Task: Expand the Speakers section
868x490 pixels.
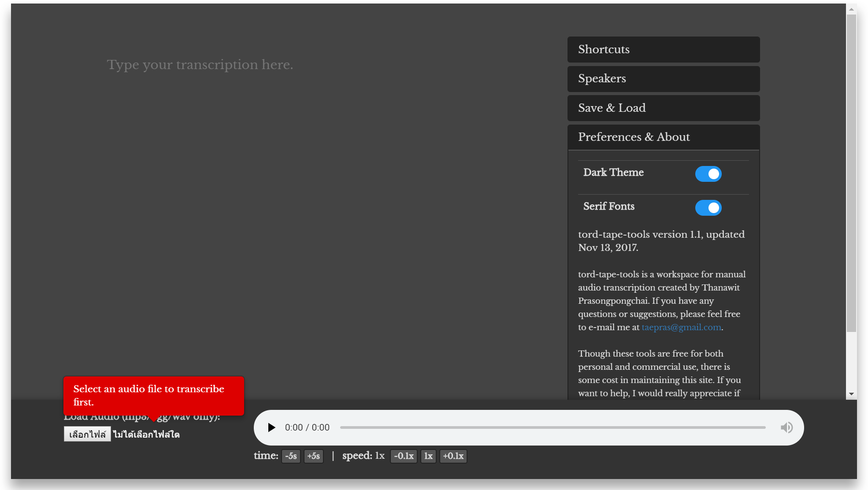Action: tap(663, 78)
